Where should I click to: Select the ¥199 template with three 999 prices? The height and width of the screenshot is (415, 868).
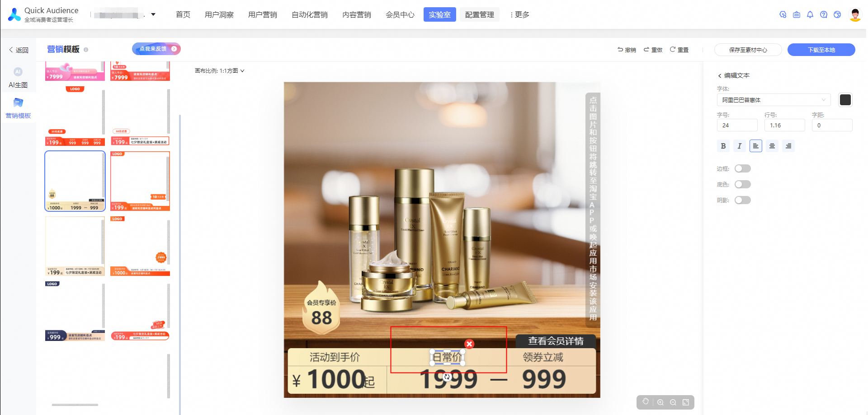(x=75, y=116)
